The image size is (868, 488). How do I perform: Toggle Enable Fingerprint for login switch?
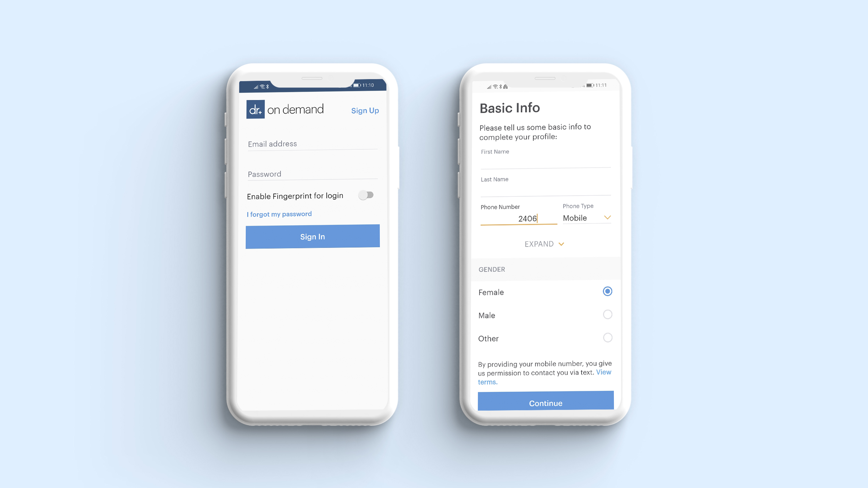(366, 195)
